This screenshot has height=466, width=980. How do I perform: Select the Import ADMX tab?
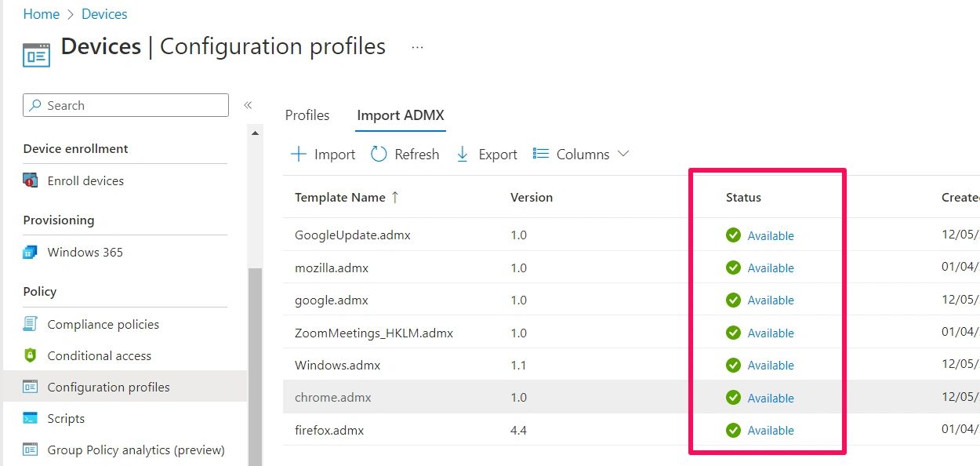click(x=400, y=115)
